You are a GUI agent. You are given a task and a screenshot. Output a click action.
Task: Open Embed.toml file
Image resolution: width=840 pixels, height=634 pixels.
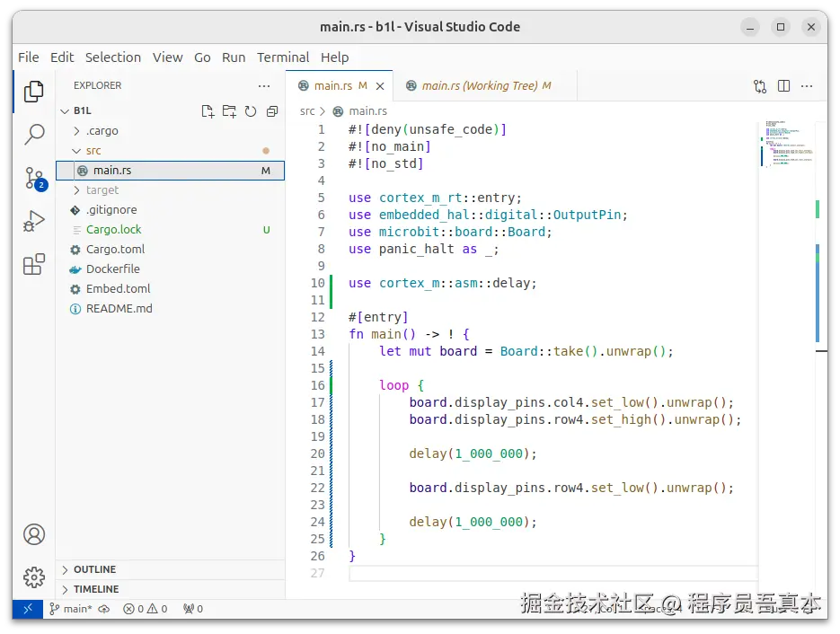pyautogui.click(x=171, y=288)
